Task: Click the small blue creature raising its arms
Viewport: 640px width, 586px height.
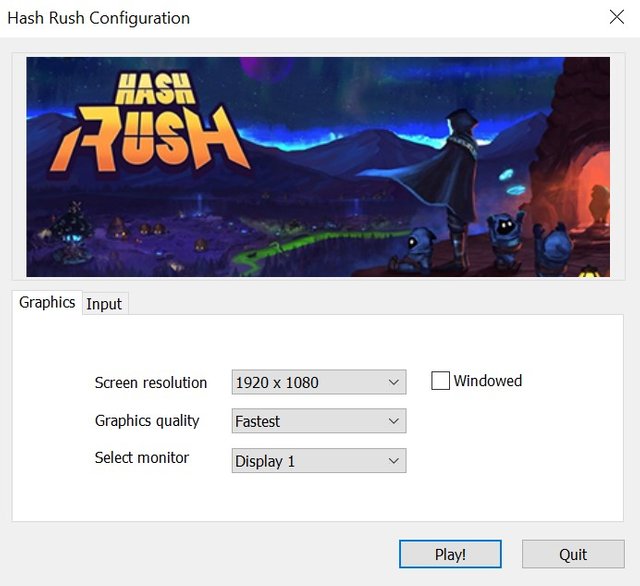Action: [505, 235]
